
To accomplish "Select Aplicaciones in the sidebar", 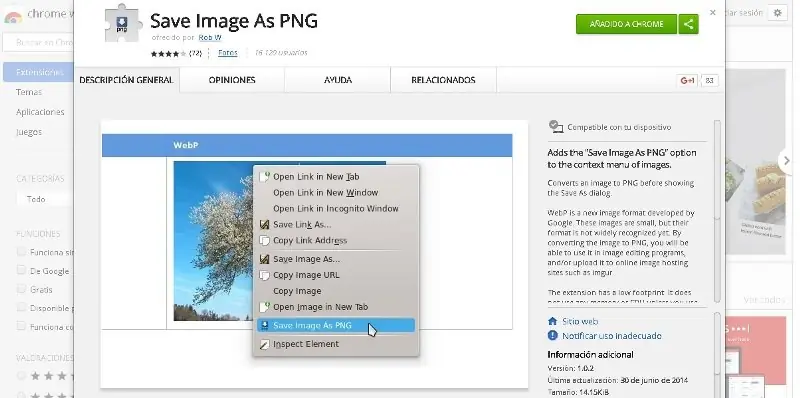I will (40, 112).
